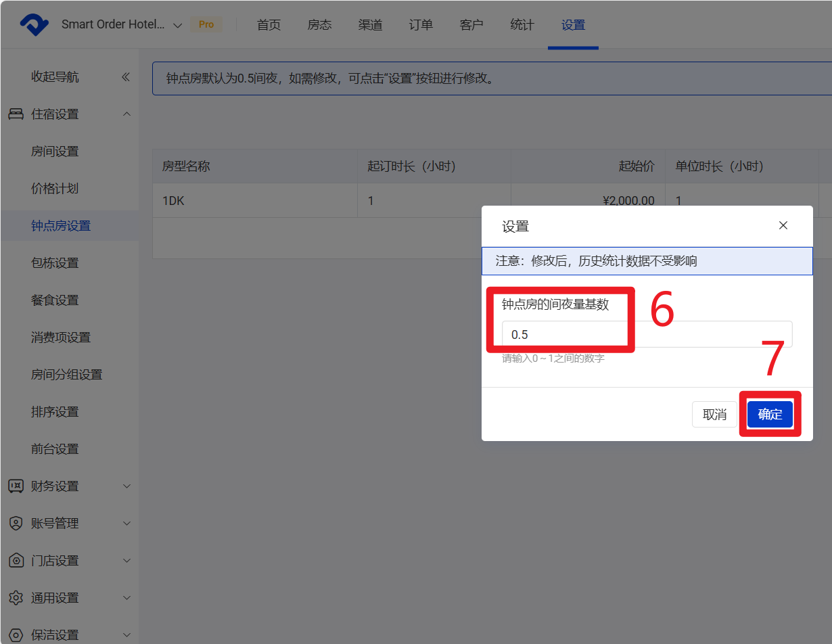Click the 账号管理 shield icon
The height and width of the screenshot is (644, 832).
click(x=16, y=524)
